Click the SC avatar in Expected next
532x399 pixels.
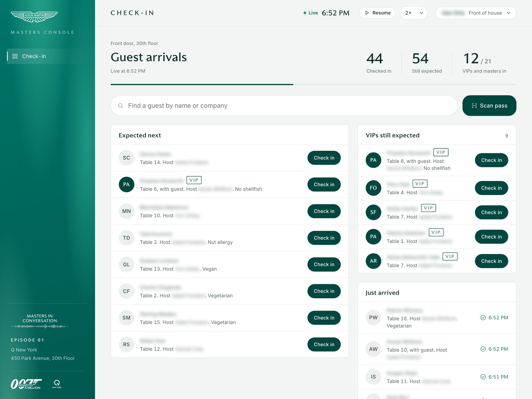coord(126,158)
